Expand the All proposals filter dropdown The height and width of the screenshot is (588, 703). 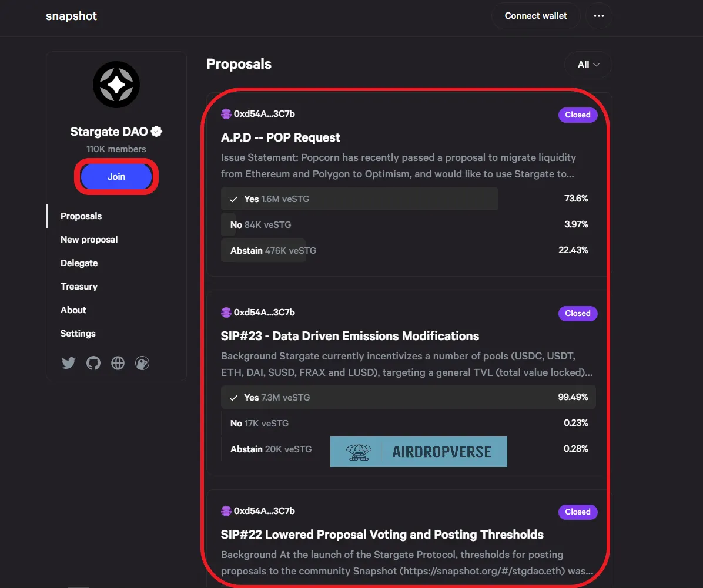click(588, 65)
